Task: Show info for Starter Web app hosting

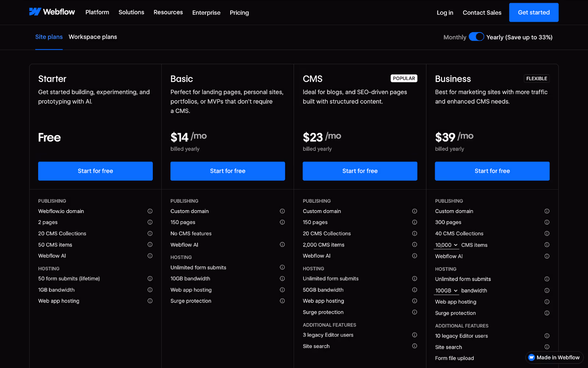Action: pyautogui.click(x=150, y=301)
